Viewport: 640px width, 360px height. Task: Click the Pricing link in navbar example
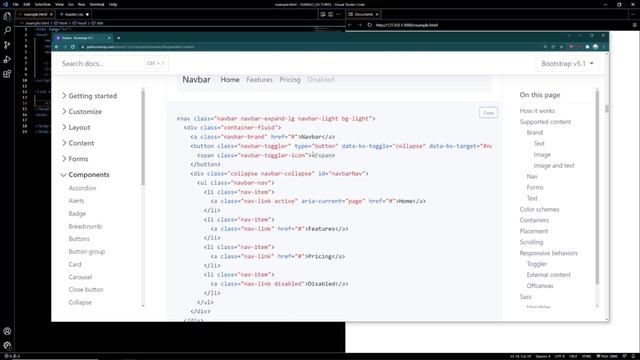[290, 80]
